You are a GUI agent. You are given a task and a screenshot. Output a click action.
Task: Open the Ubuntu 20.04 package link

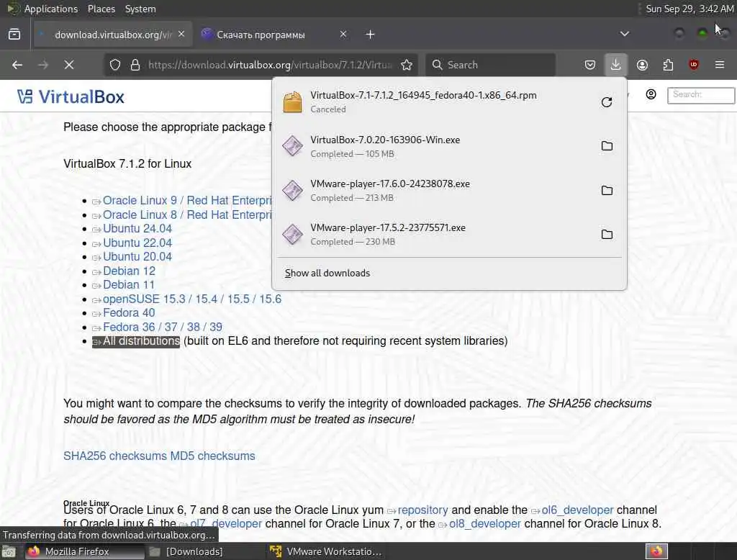point(137,257)
